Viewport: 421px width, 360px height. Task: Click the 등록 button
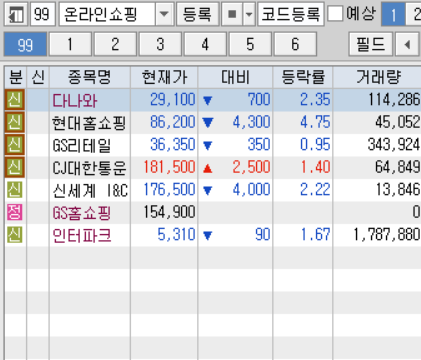(x=197, y=14)
